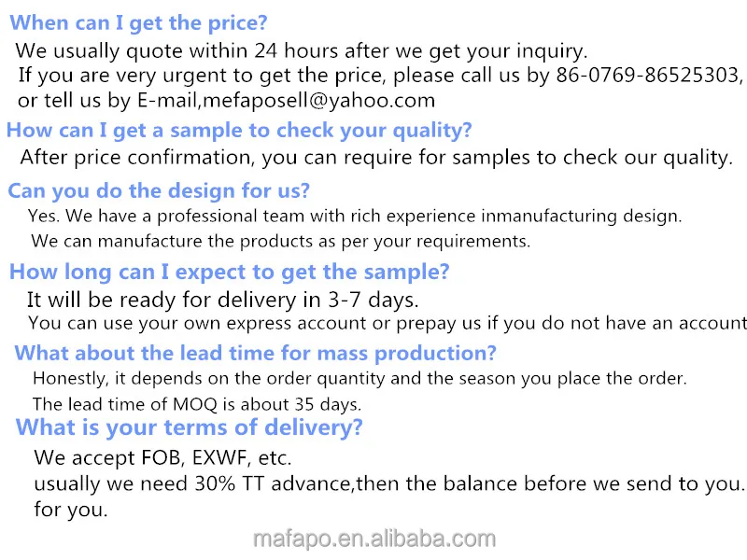Click the "We usually quote within 24 hours" line
The image size is (747, 560).
pos(301,51)
